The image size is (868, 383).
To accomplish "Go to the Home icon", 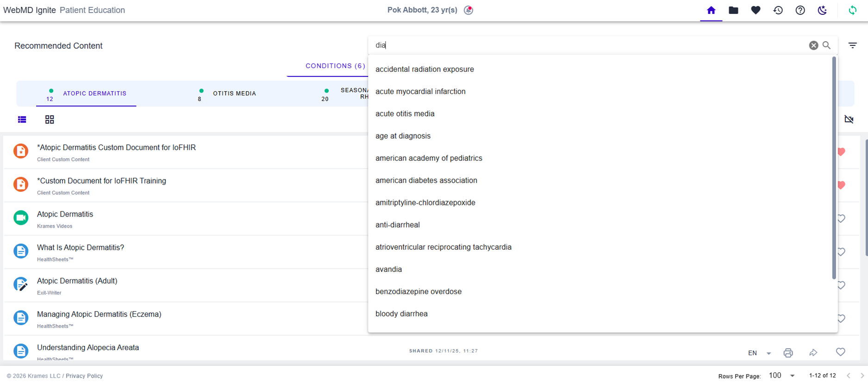I will 711,10.
